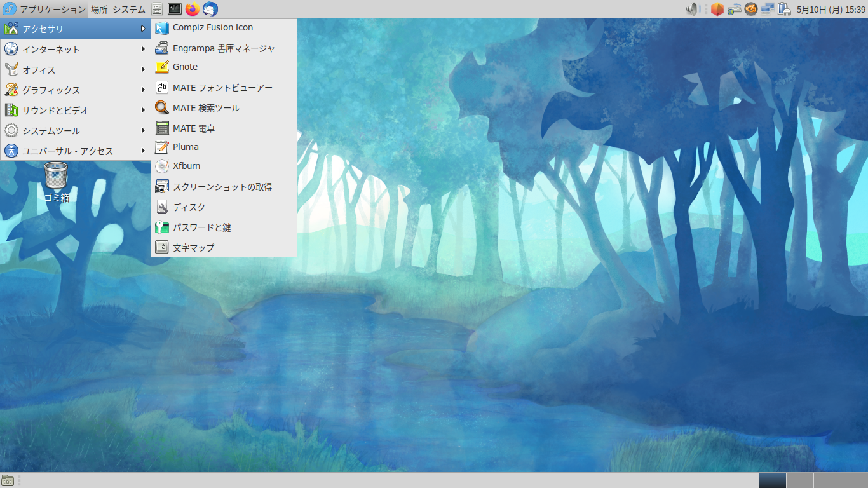
Task: Expand the オフィス submenu
Action: tap(75, 70)
